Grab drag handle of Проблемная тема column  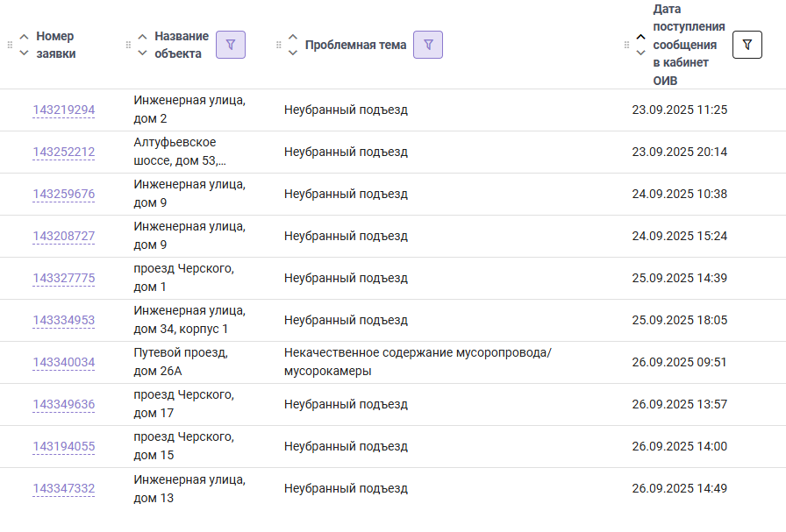(279, 45)
